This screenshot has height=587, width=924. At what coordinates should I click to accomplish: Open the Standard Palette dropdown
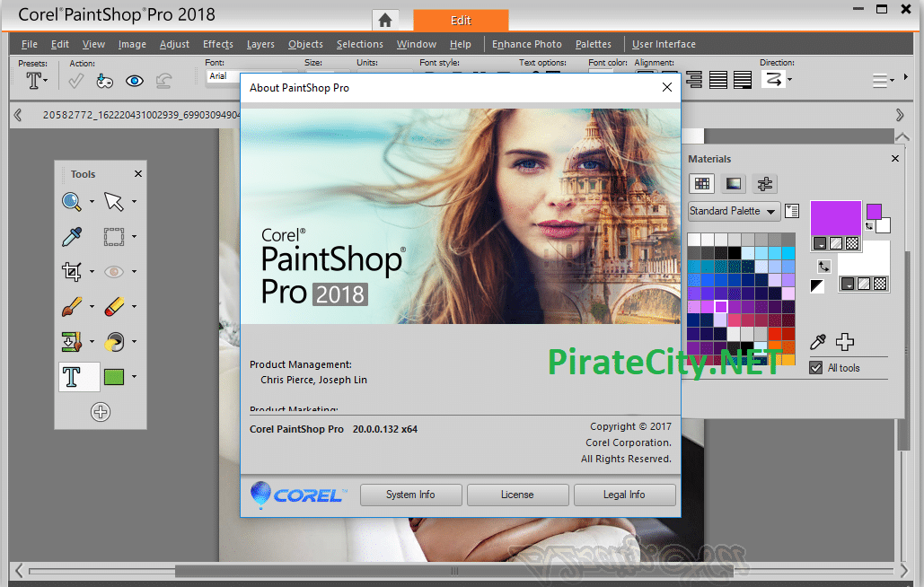coord(735,211)
